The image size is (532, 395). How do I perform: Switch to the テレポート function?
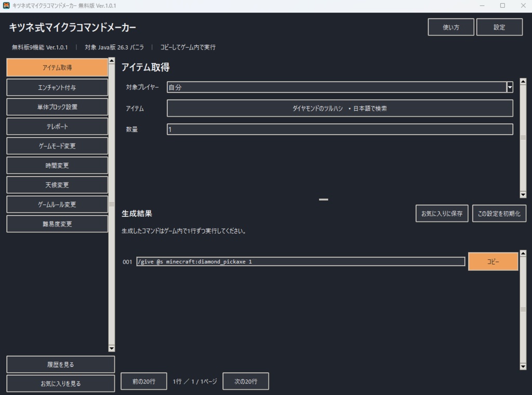point(57,127)
